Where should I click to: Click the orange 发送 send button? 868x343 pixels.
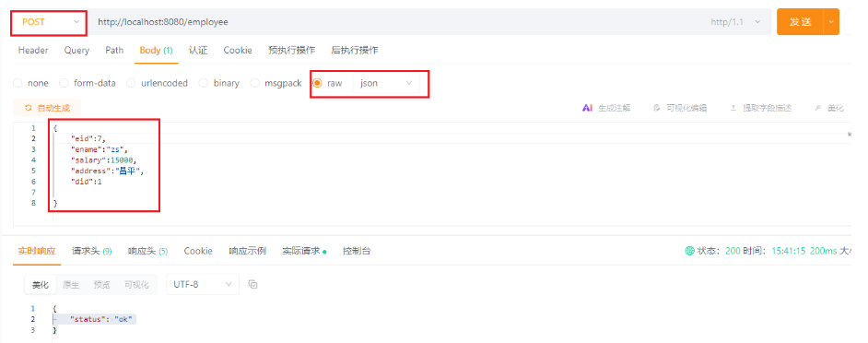[x=800, y=22]
